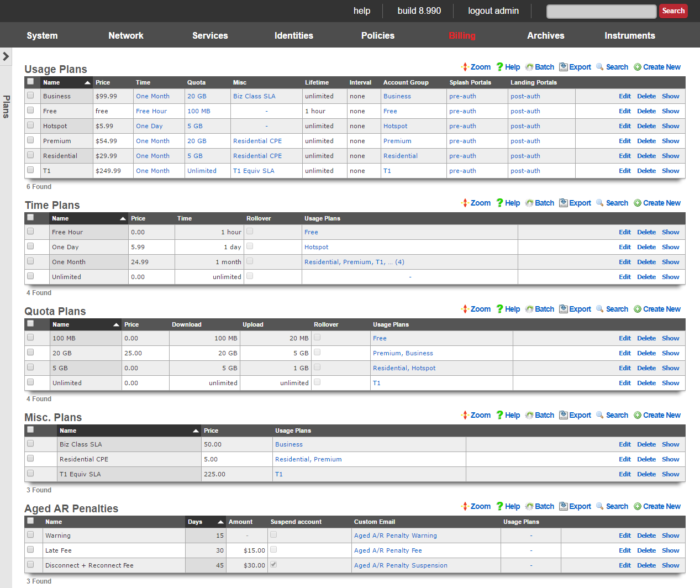Click the Batch icon for Time Plans

click(529, 203)
